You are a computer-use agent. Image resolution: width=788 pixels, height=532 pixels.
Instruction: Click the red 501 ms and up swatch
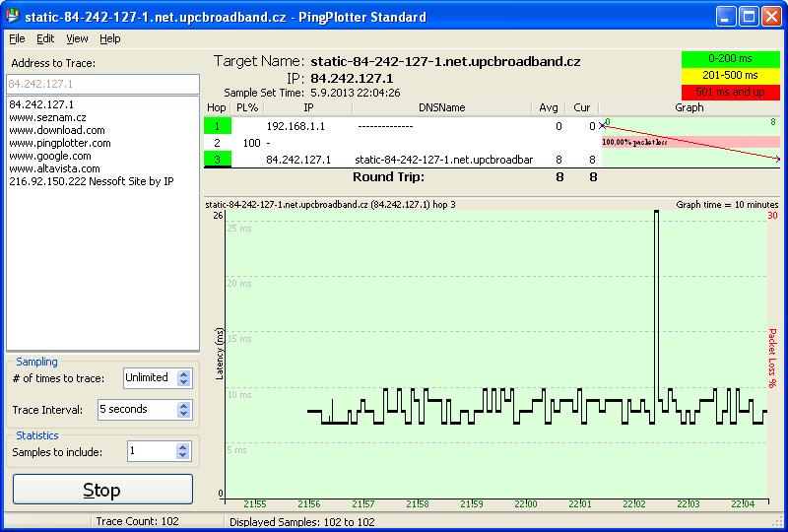pos(731,91)
